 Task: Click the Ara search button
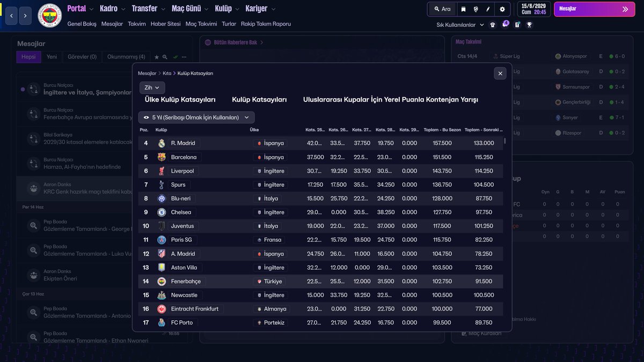(442, 9)
